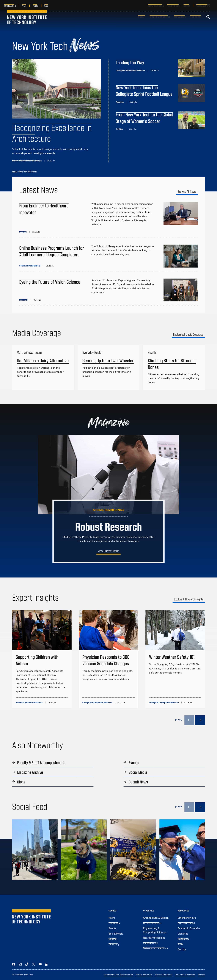This screenshot has width=217, height=980.
Task: Select Magazine in main navigation
Action: [x=180, y=17]
